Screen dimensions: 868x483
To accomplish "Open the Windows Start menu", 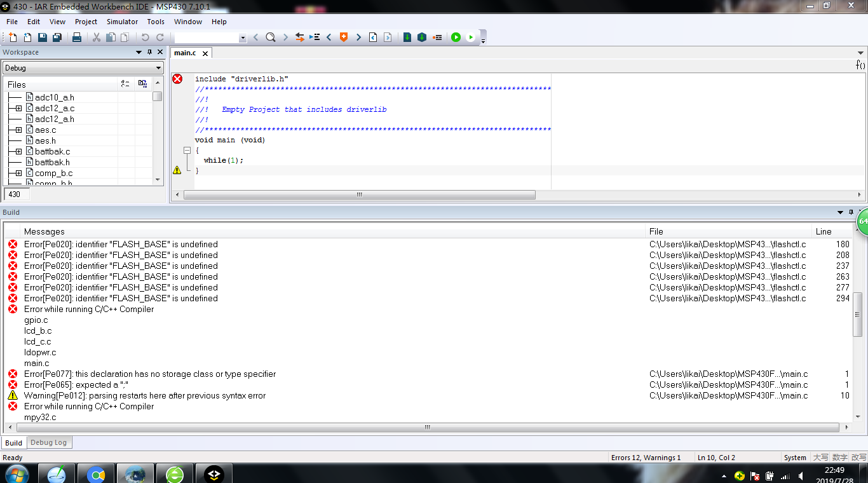I will 16,473.
